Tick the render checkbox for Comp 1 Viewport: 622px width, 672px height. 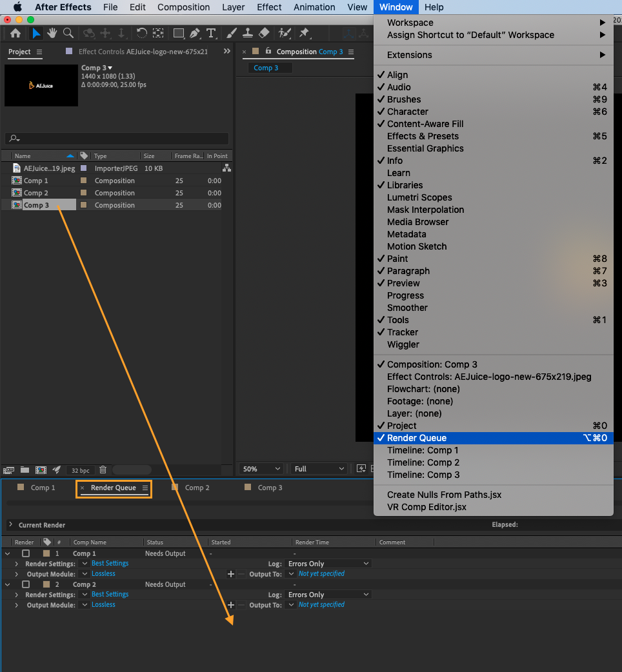click(x=26, y=553)
